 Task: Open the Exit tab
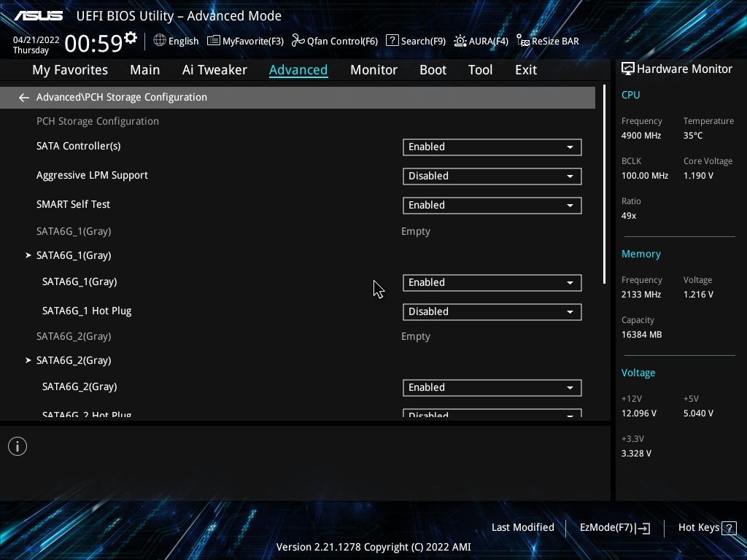tap(526, 70)
